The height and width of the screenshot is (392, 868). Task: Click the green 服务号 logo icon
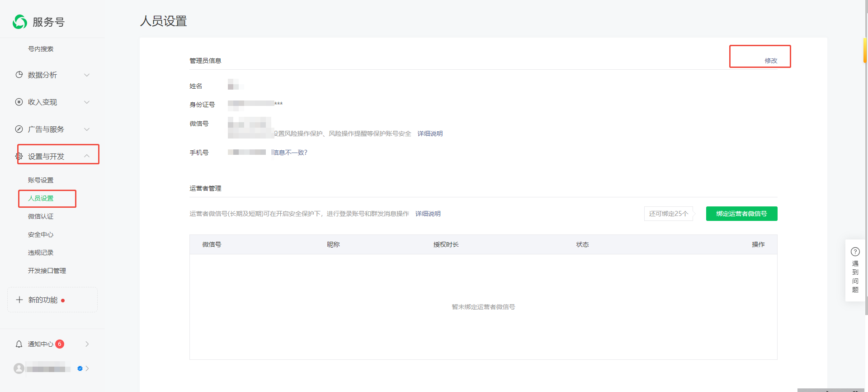[x=20, y=22]
